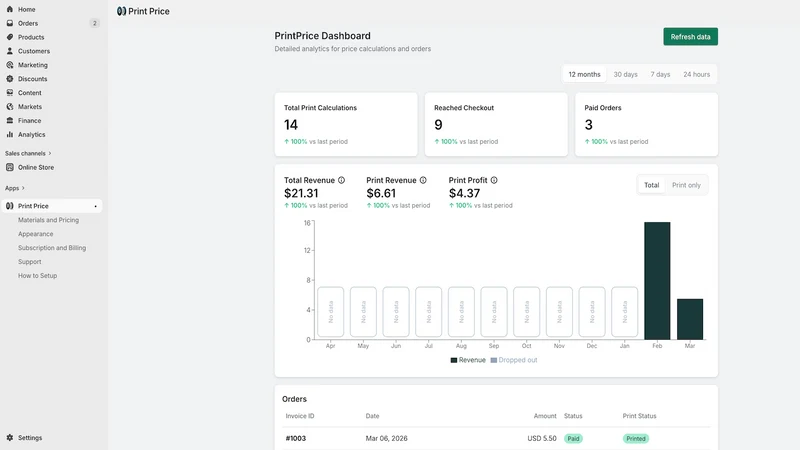
Task: Click the Paid Orders card
Action: (646, 124)
